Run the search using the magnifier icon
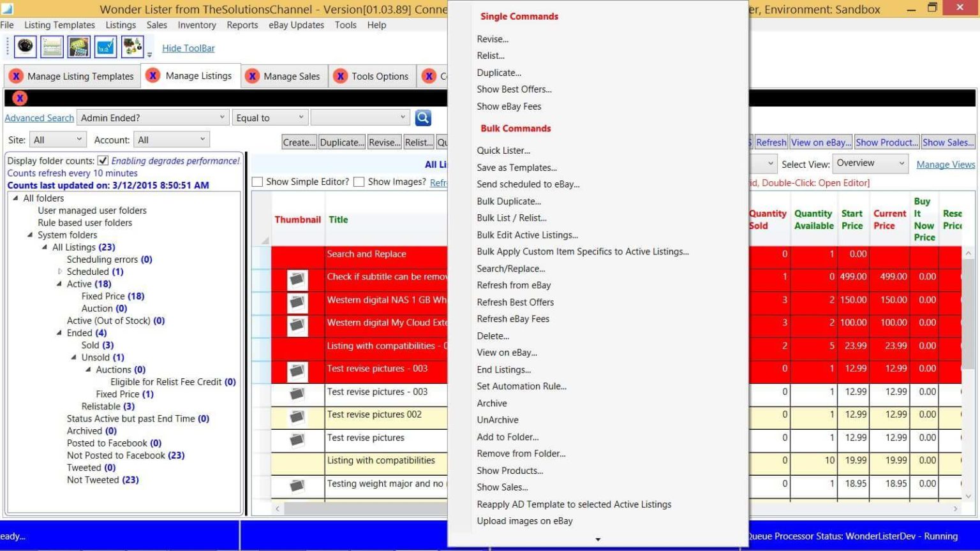 [422, 117]
